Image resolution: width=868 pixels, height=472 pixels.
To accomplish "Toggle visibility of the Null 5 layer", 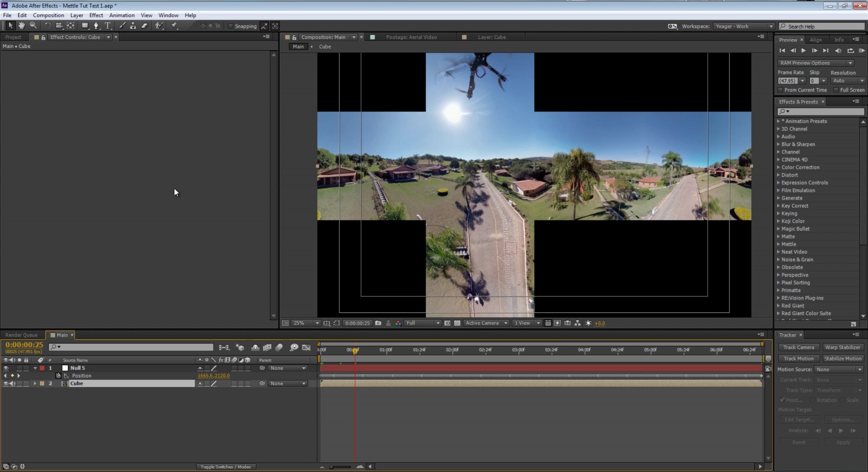I will pos(6,368).
